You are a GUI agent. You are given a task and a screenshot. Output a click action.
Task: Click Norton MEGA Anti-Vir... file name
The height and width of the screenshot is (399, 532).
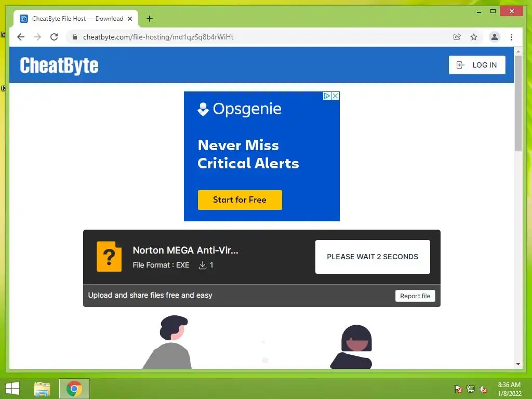pos(185,250)
